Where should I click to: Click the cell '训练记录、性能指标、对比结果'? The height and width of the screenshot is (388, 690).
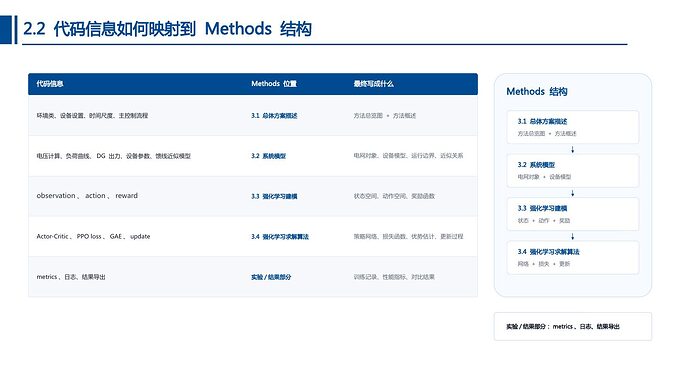(394, 277)
